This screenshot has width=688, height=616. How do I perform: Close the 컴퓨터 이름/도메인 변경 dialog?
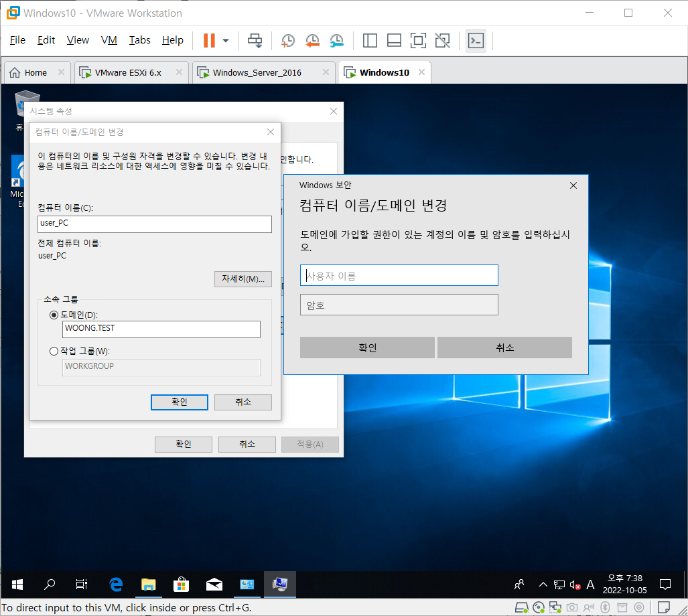[271, 132]
